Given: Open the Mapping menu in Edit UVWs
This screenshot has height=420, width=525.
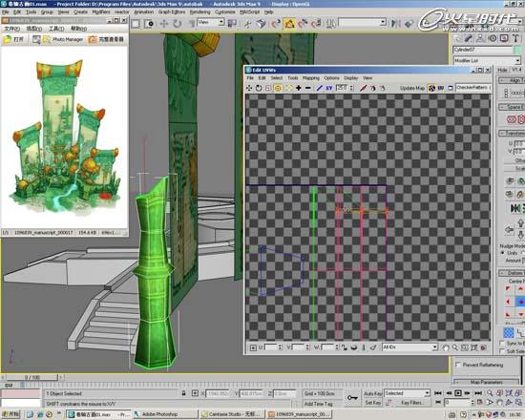Looking at the screenshot, I should coord(311,78).
